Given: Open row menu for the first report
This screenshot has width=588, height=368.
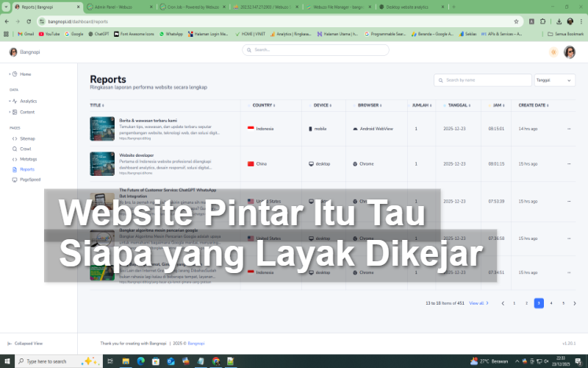Looking at the screenshot, I should (568, 129).
